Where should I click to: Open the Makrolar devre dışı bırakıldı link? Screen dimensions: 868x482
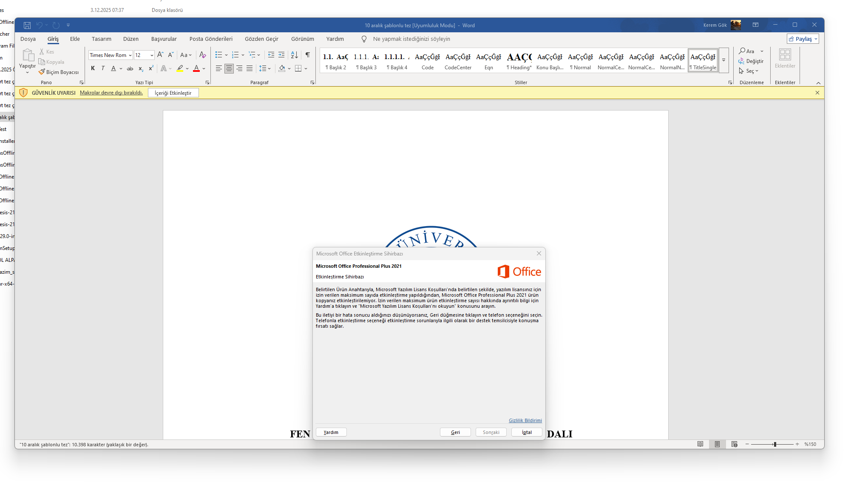[x=111, y=93]
